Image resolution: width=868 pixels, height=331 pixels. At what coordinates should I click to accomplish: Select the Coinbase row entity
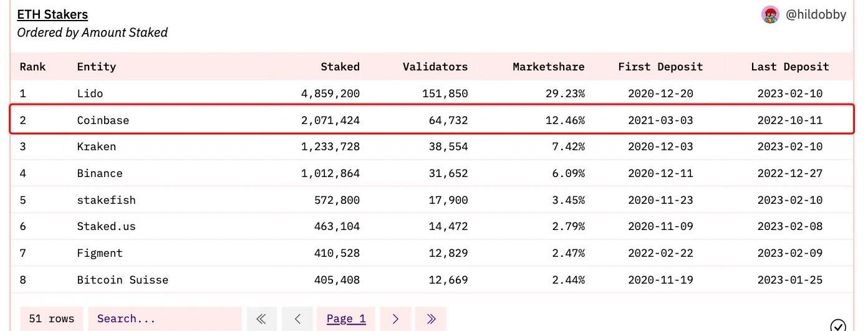103,120
